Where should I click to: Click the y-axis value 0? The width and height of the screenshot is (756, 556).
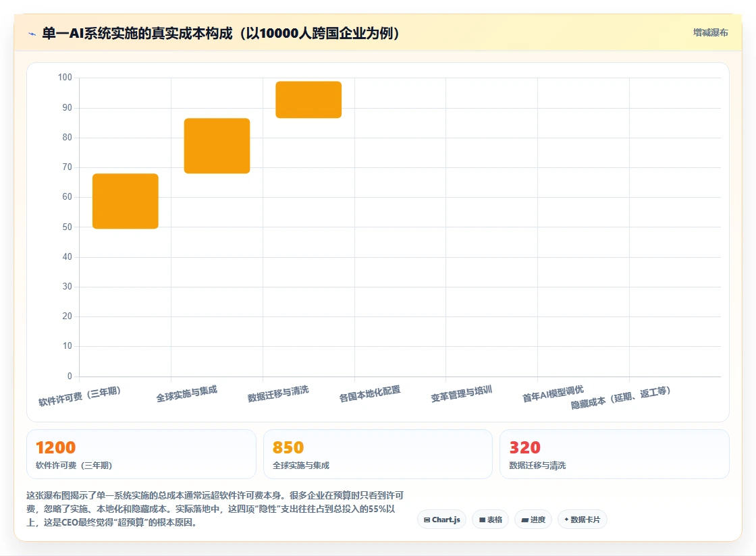click(x=70, y=376)
